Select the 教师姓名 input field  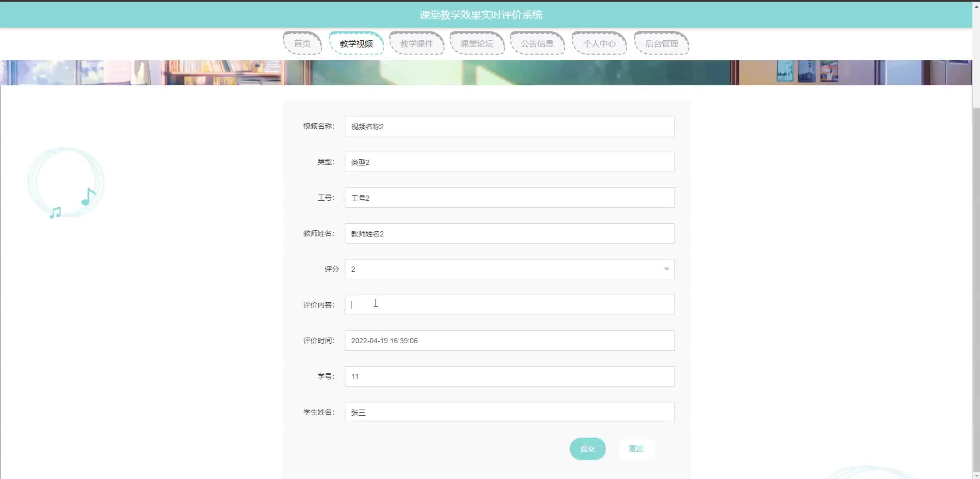[509, 233]
